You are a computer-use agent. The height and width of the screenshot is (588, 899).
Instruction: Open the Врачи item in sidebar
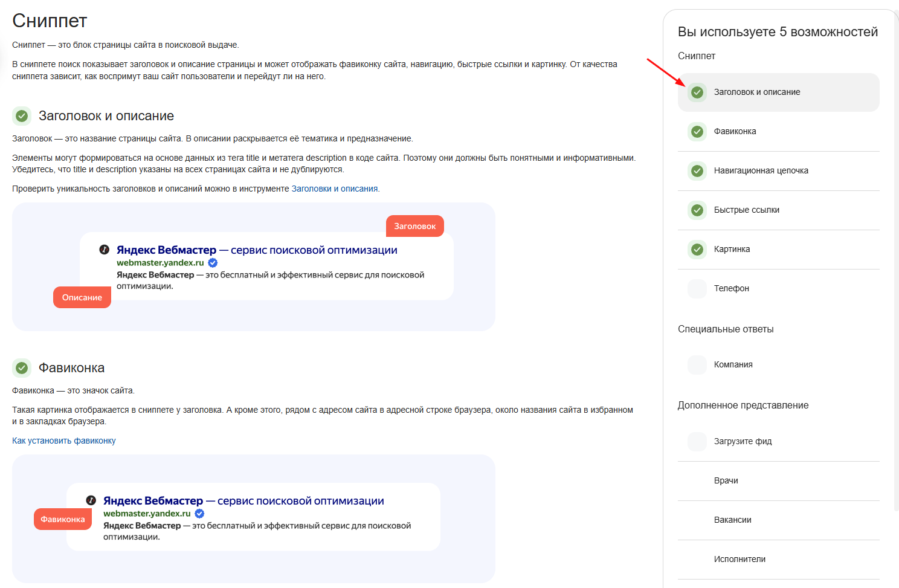point(778,481)
